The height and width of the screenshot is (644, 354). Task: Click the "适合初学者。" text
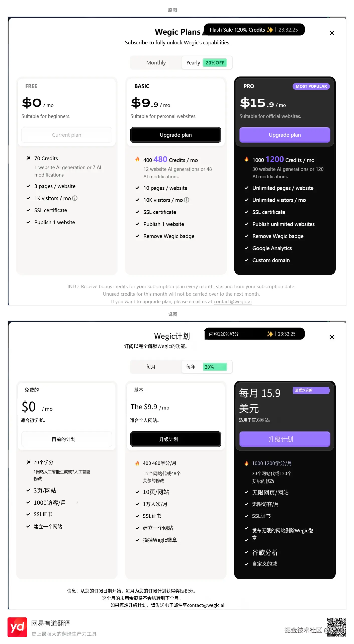[x=33, y=421]
